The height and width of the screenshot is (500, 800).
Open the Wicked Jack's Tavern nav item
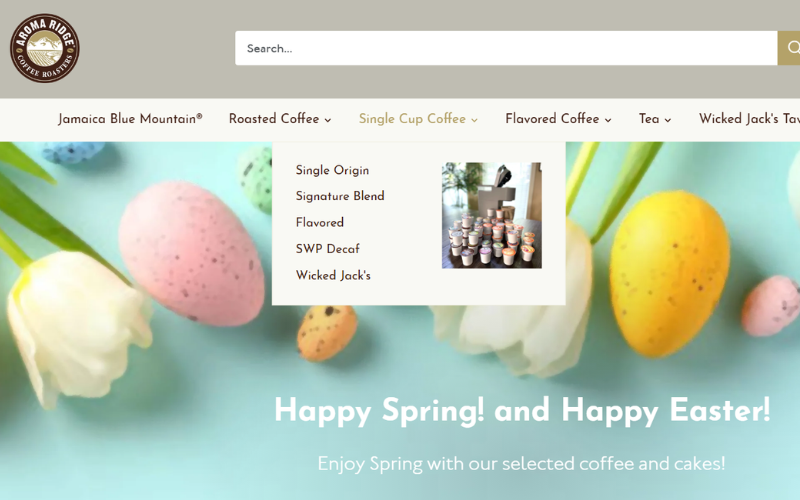(749, 119)
